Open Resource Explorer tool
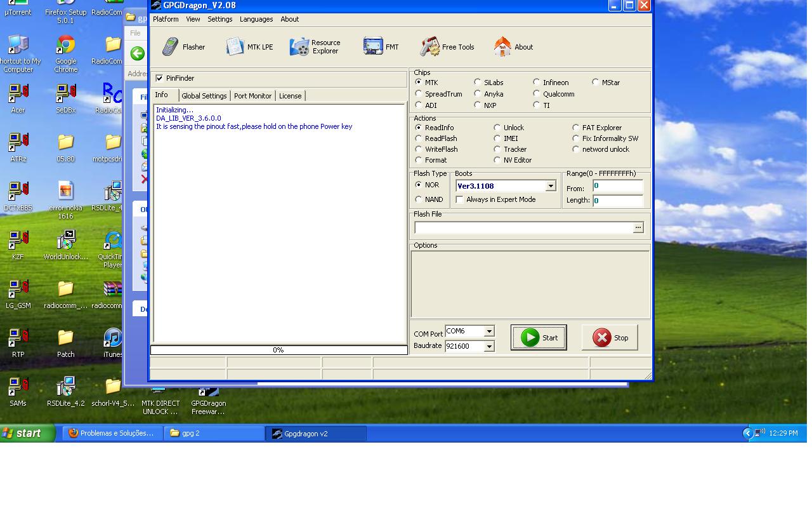 [315, 47]
